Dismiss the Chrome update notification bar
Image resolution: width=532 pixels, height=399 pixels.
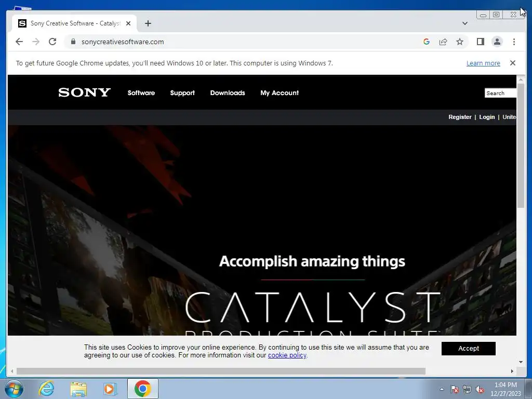(513, 63)
